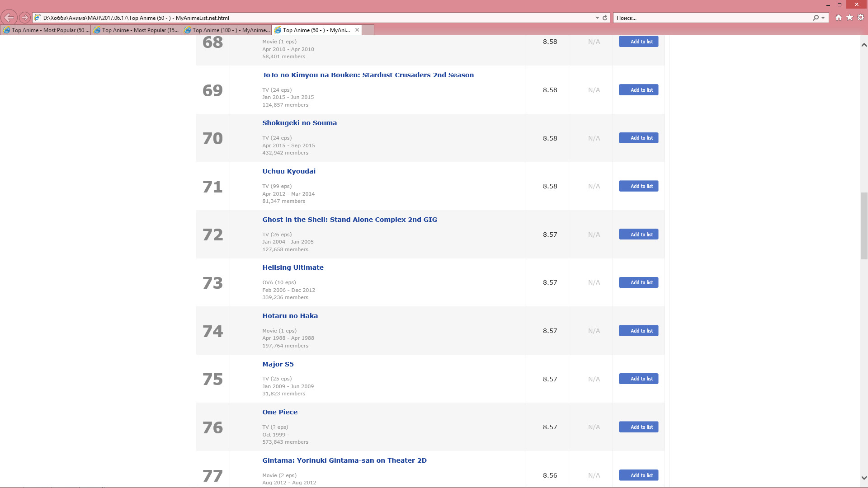The width and height of the screenshot is (868, 488).
Task: Add Uchuu Kyoudai to list
Action: 638,186
